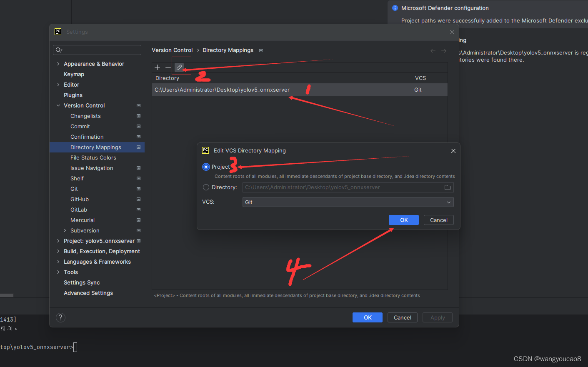
Task: Select the Project radio button
Action: click(x=206, y=167)
